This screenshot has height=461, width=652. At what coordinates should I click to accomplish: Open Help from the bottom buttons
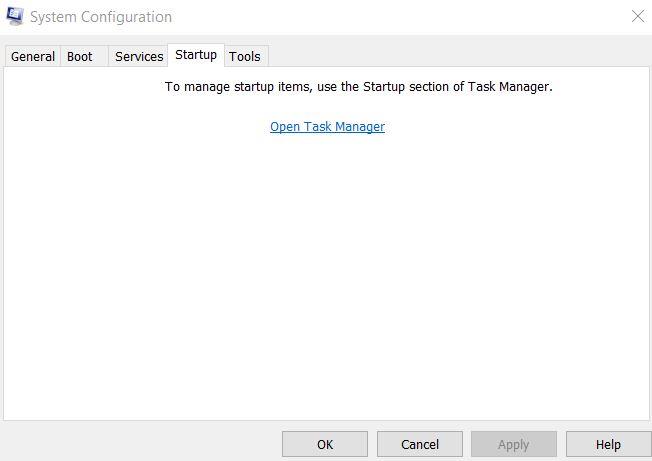[608, 444]
